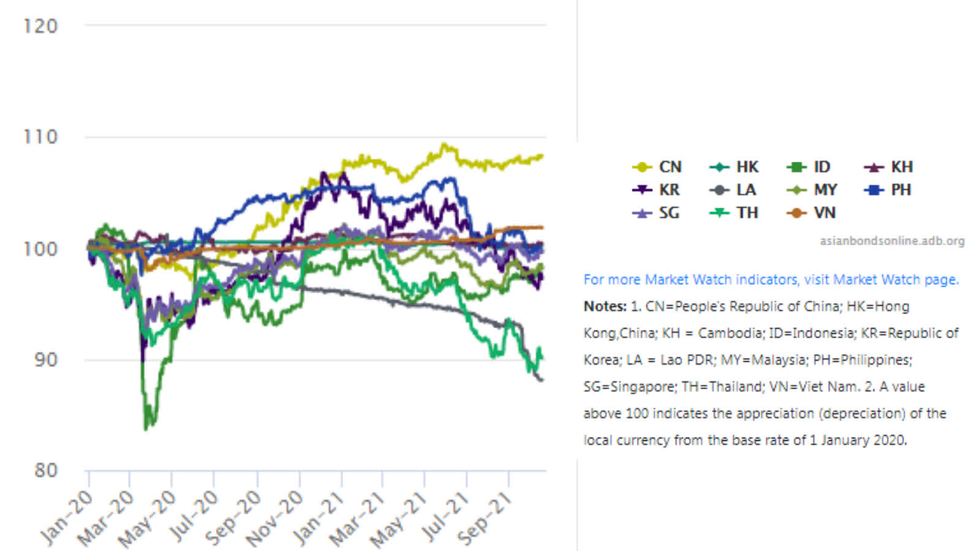Click the LA circle legend icon
Viewport: 980px width, 551px height.
[x=719, y=190]
